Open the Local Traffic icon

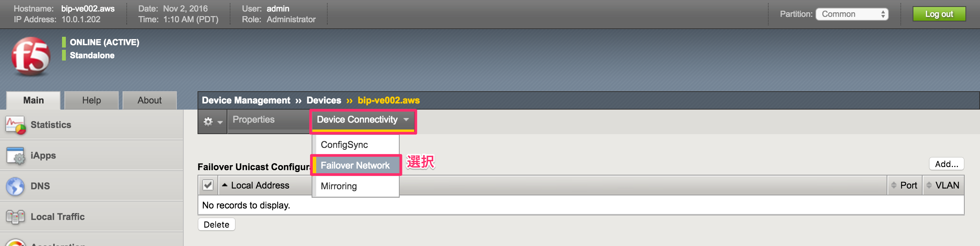(x=15, y=217)
